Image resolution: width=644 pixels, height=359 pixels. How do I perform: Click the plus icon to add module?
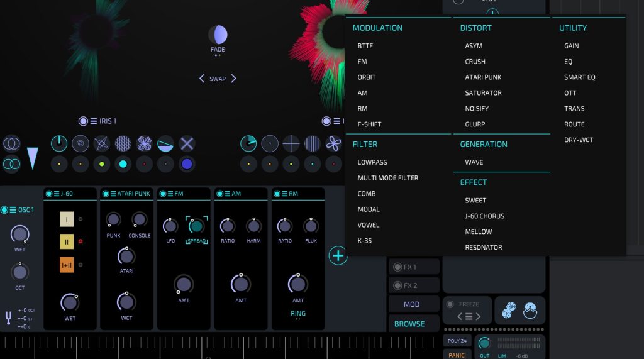pos(338,255)
